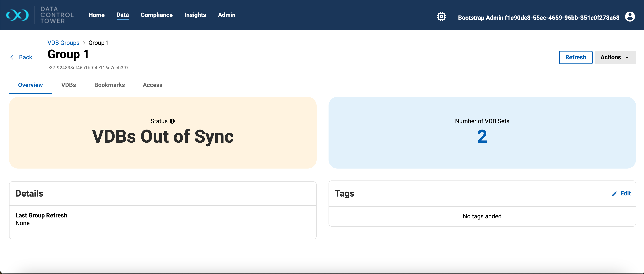Follow the VDB Groups breadcrumb link

63,43
